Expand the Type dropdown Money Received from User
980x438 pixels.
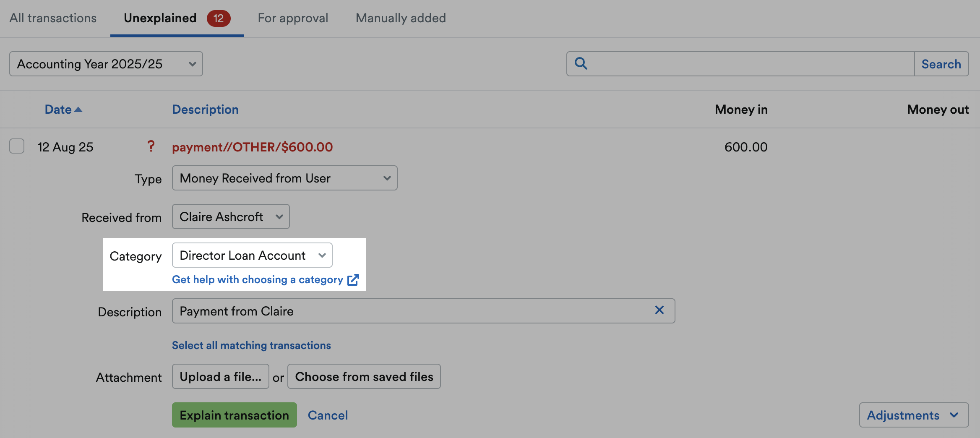coord(285,178)
